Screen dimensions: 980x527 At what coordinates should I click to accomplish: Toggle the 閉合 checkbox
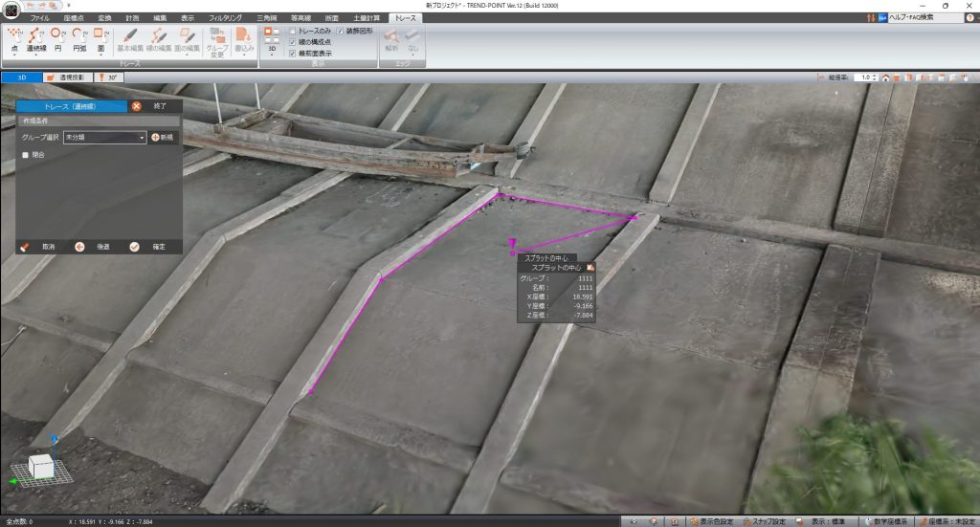pyautogui.click(x=26, y=155)
